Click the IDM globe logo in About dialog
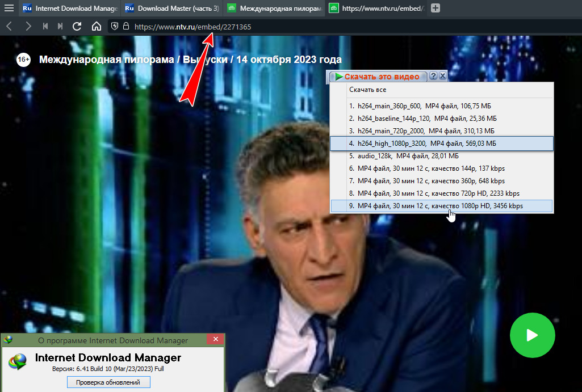The width and height of the screenshot is (582, 392). coord(18,361)
